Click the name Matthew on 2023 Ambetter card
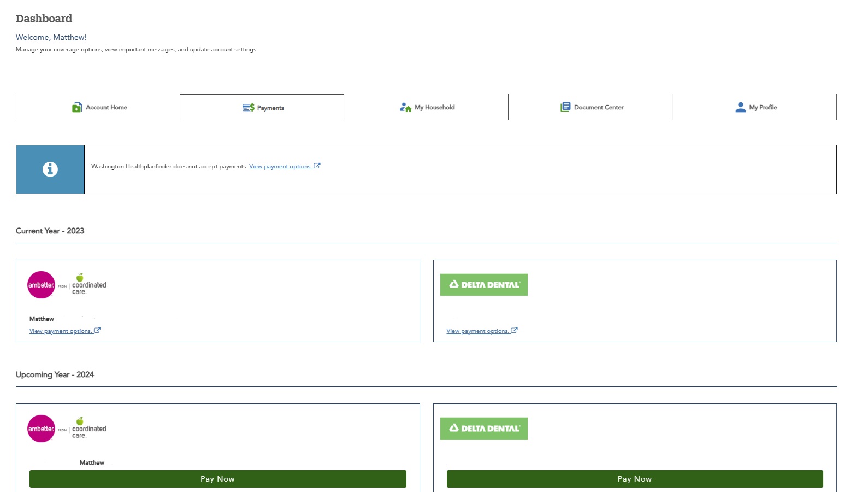The height and width of the screenshot is (492, 868). point(42,319)
